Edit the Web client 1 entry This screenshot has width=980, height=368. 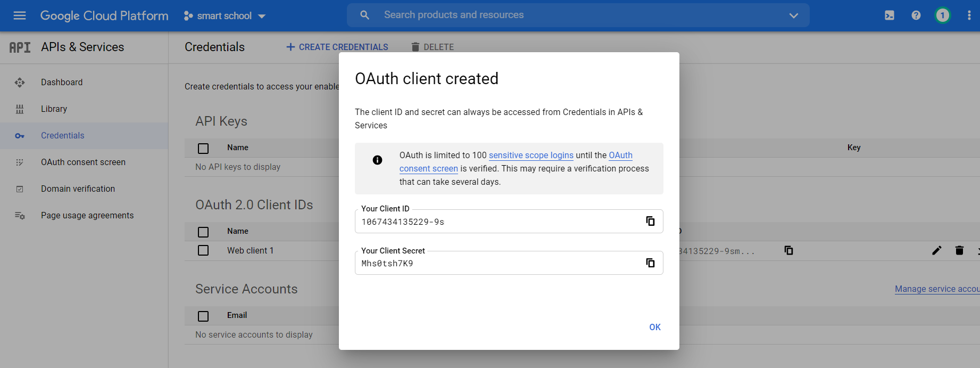(x=937, y=250)
